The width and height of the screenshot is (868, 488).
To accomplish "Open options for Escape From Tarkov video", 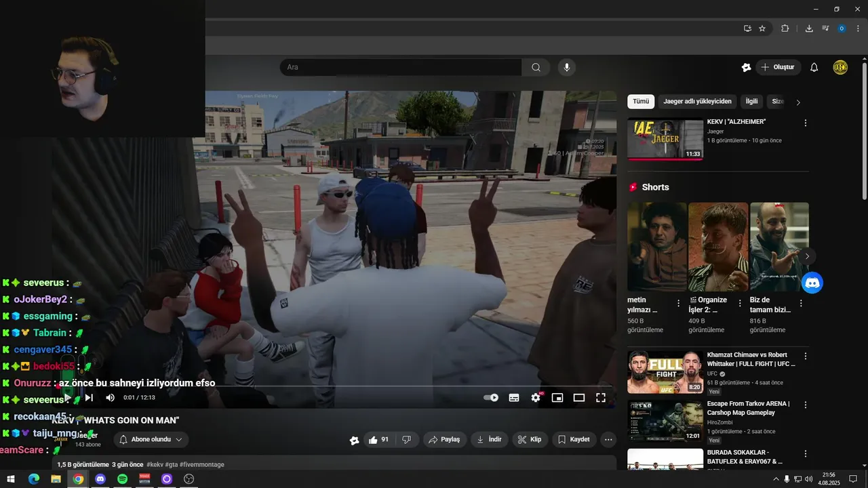I will [x=806, y=405].
